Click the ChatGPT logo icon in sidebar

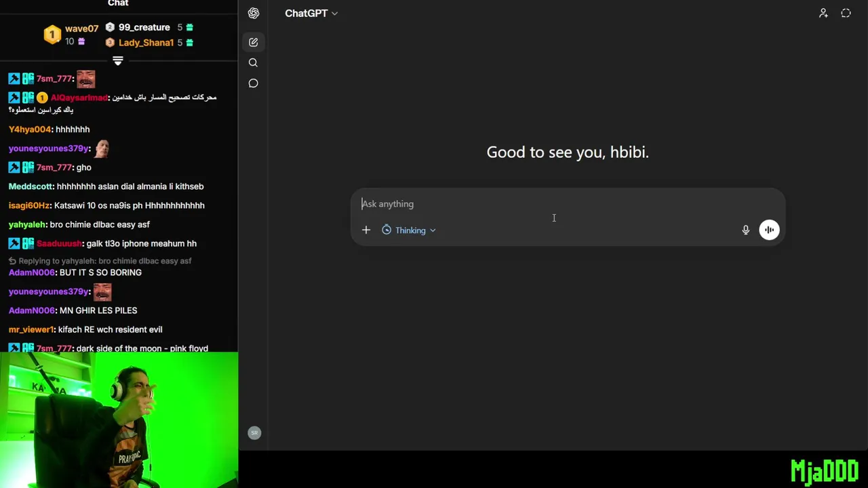coord(254,13)
